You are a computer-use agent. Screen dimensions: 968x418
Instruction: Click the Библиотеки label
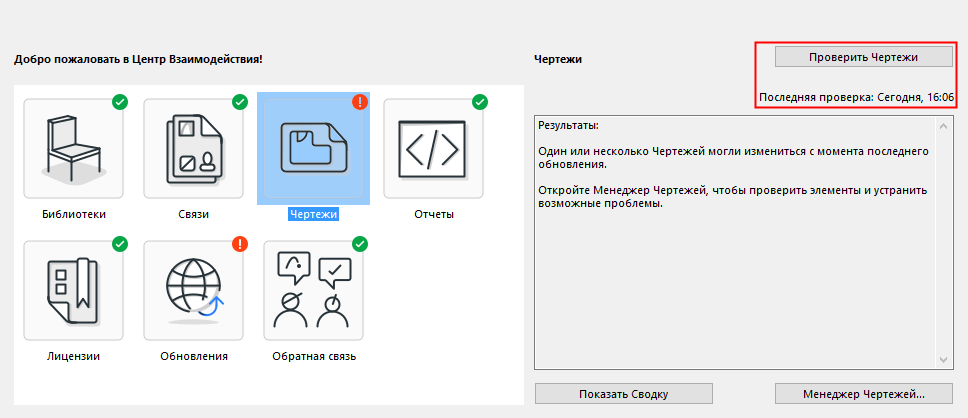point(74,215)
